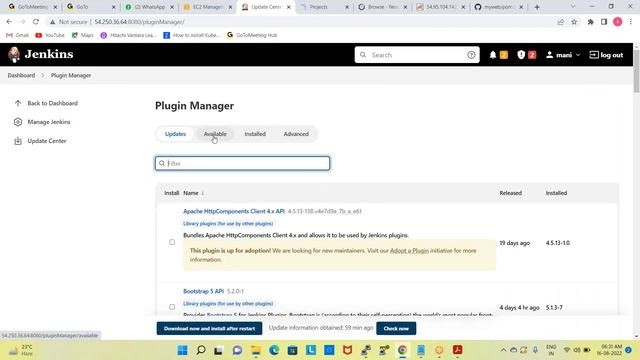The image size is (640, 360).
Task: Expand the mani user dropdown
Action: tap(563, 55)
